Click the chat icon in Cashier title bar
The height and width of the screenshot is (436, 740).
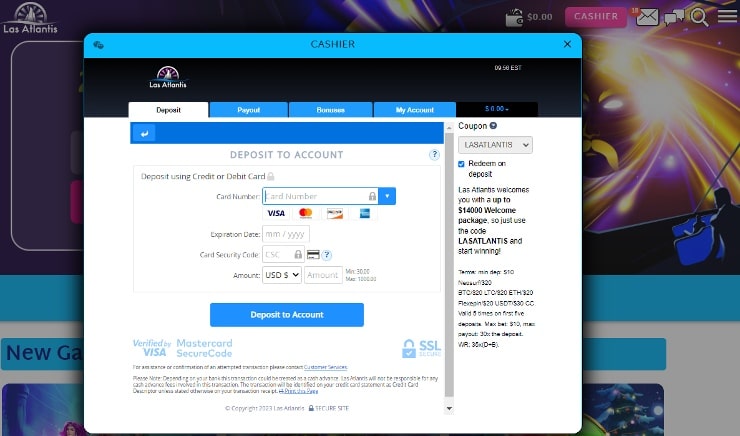(99, 45)
